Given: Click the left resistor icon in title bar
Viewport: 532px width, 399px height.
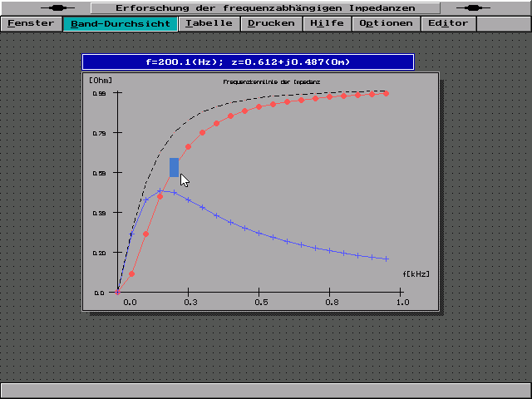Looking at the screenshot, I should tap(63, 7).
